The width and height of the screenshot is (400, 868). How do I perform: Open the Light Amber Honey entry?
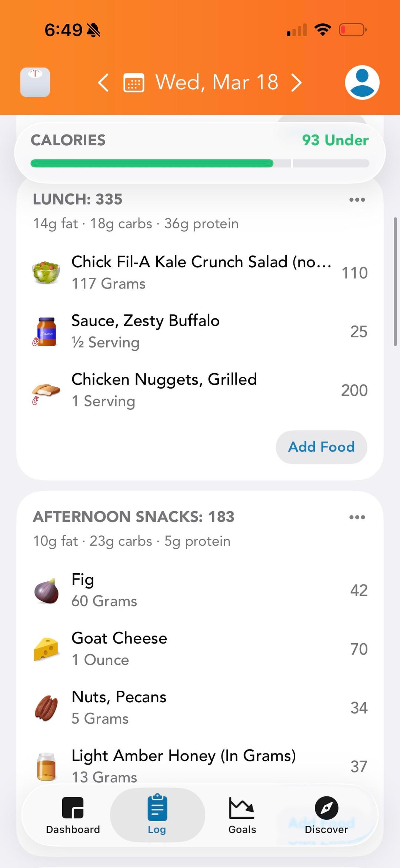pyautogui.click(x=200, y=765)
